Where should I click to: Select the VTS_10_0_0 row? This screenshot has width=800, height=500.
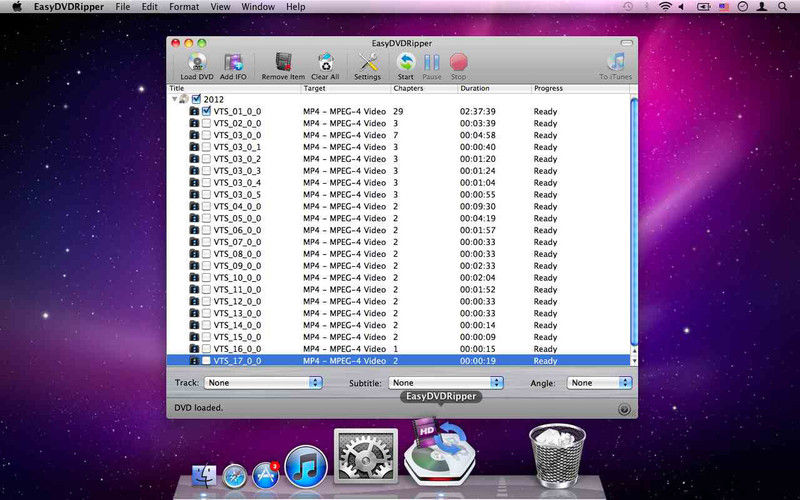[398, 278]
